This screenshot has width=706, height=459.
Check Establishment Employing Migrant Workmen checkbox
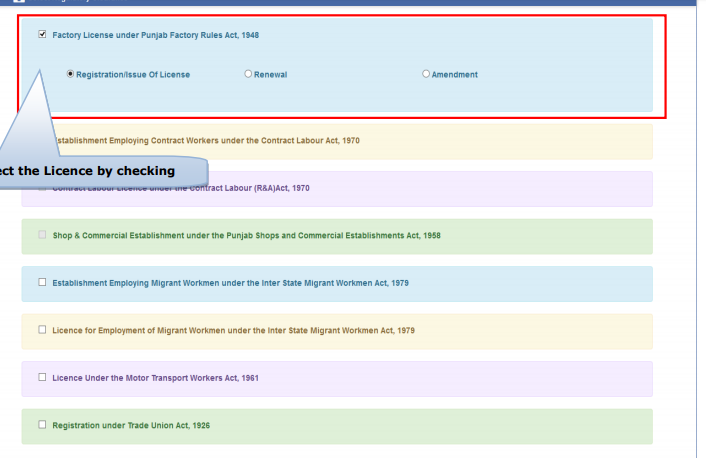tap(42, 283)
